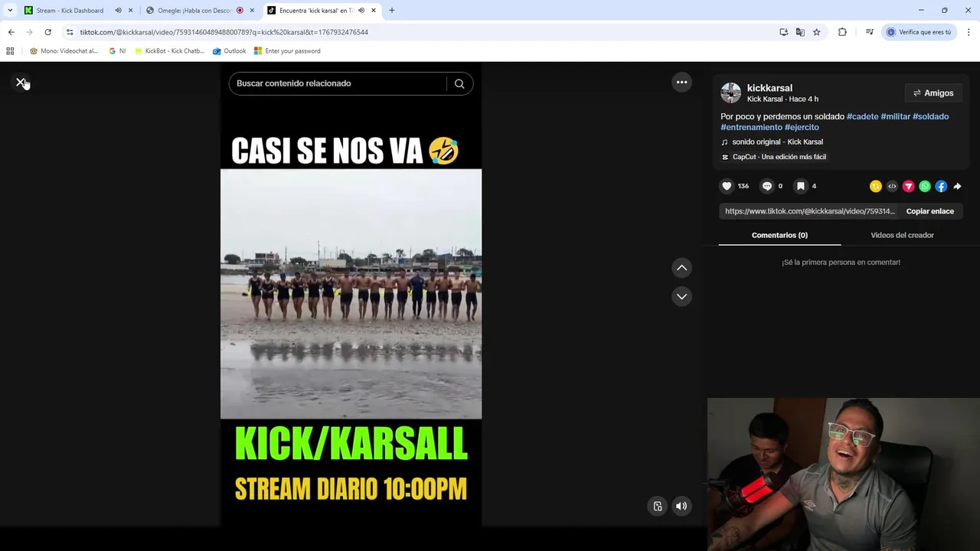
Task: Open 'KickBot - Kick Chatb...' bookmark
Action: pyautogui.click(x=169, y=51)
